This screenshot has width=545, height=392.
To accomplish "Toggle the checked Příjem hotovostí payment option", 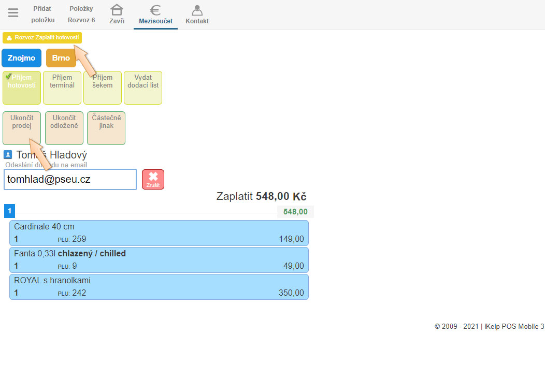I will click(22, 88).
